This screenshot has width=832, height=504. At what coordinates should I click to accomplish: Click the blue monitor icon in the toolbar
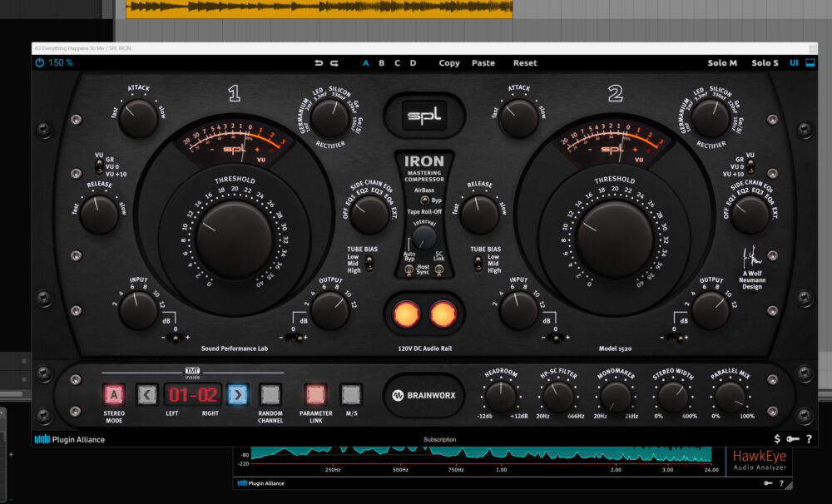[810, 62]
